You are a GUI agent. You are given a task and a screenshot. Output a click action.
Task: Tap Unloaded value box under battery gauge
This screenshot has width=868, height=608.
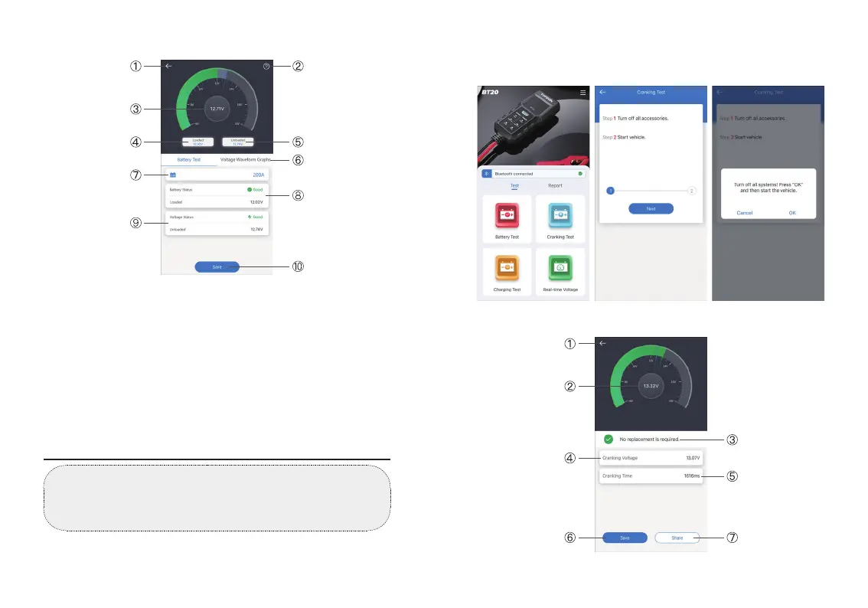click(238, 142)
